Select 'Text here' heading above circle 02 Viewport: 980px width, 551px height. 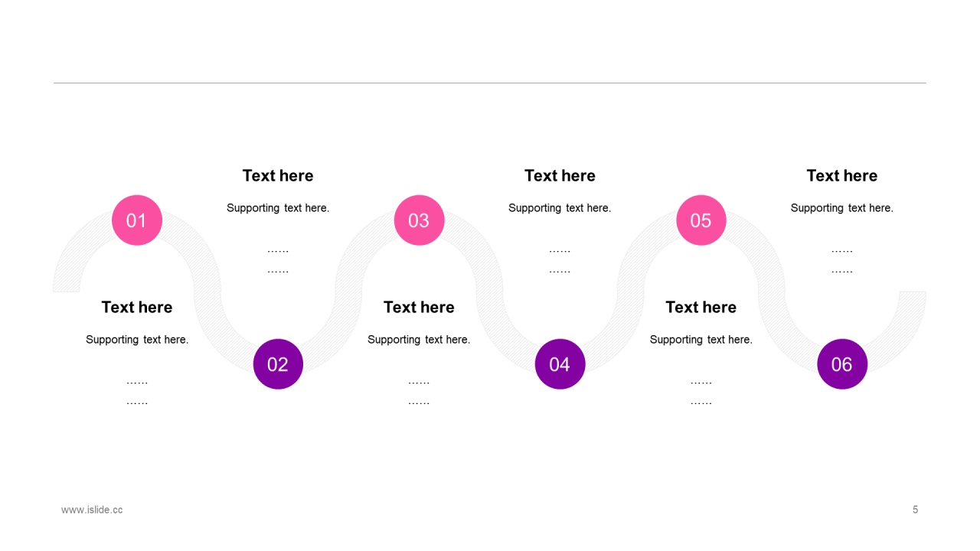pos(278,175)
